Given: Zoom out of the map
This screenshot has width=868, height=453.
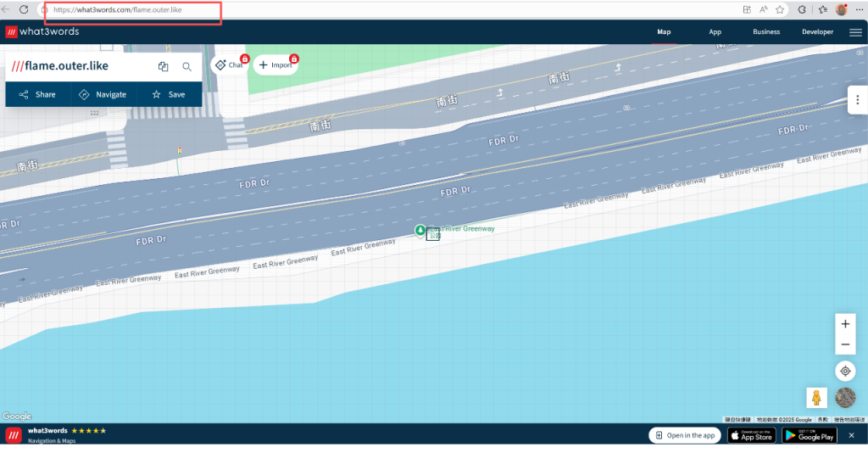Looking at the screenshot, I should [x=845, y=345].
